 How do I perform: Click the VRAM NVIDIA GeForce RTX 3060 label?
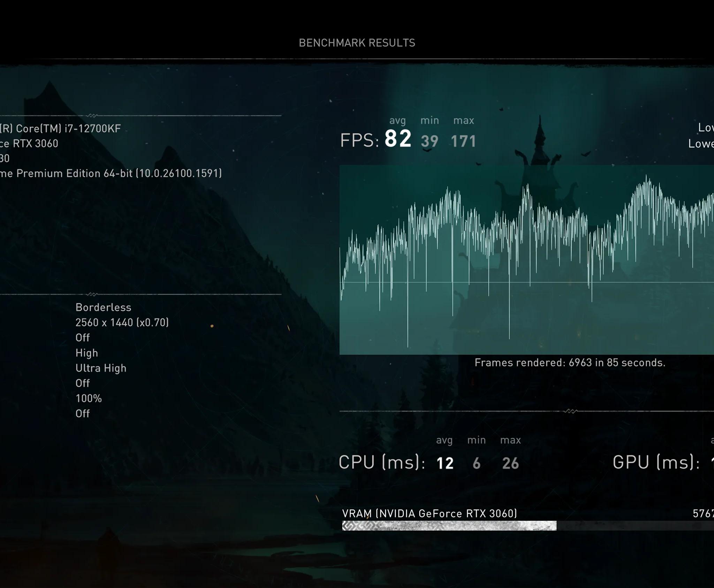pos(430,513)
